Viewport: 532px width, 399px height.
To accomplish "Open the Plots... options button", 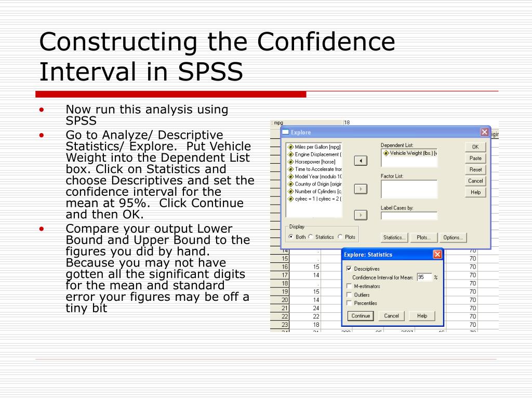I will coord(424,237).
